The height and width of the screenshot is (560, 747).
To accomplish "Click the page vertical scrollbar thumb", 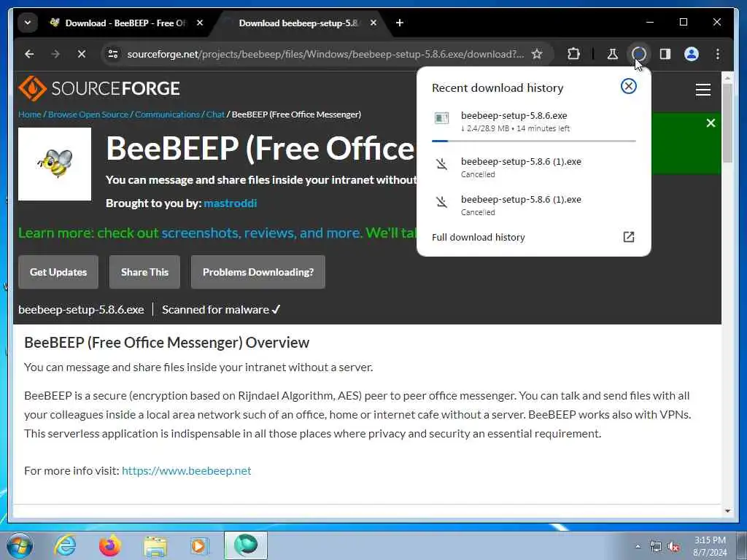I will coord(727,122).
